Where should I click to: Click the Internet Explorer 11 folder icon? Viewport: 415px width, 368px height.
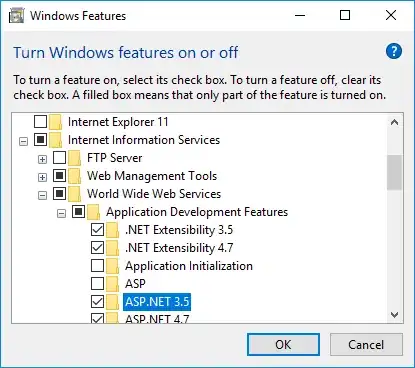(x=55, y=122)
